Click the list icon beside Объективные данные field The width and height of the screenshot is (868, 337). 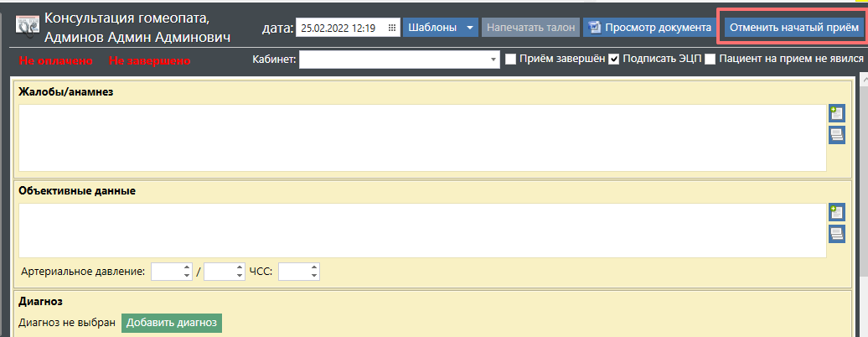point(836,234)
